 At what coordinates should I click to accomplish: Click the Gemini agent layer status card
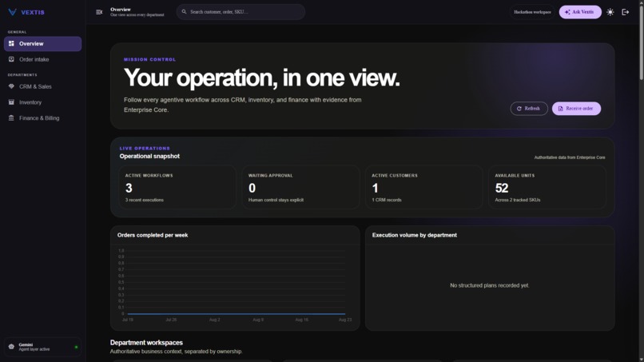42,347
